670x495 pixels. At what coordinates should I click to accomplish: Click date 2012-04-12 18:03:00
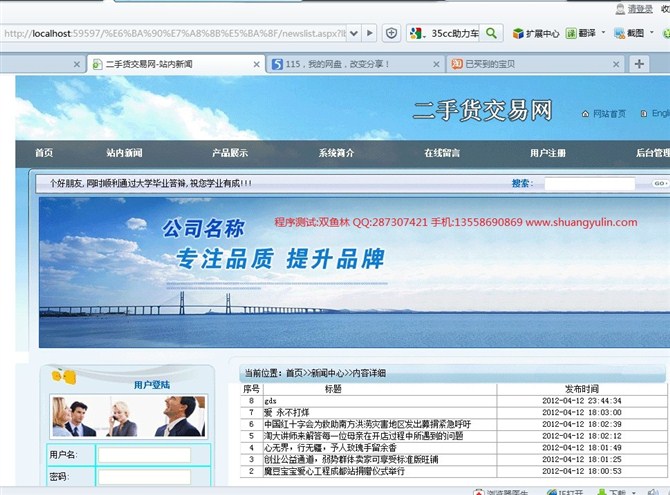582,412
